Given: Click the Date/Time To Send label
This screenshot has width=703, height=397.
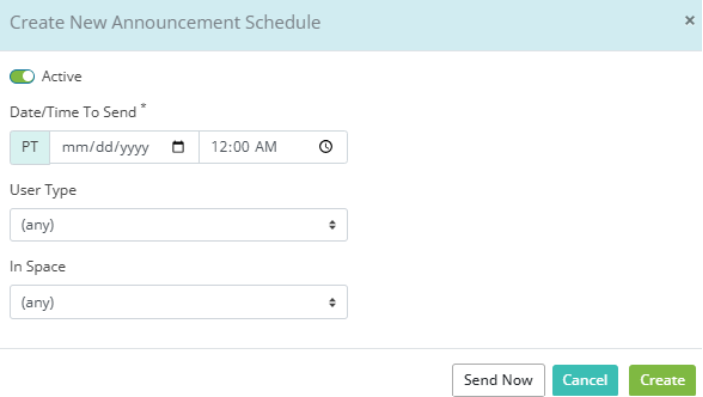Looking at the screenshot, I should point(73,112).
